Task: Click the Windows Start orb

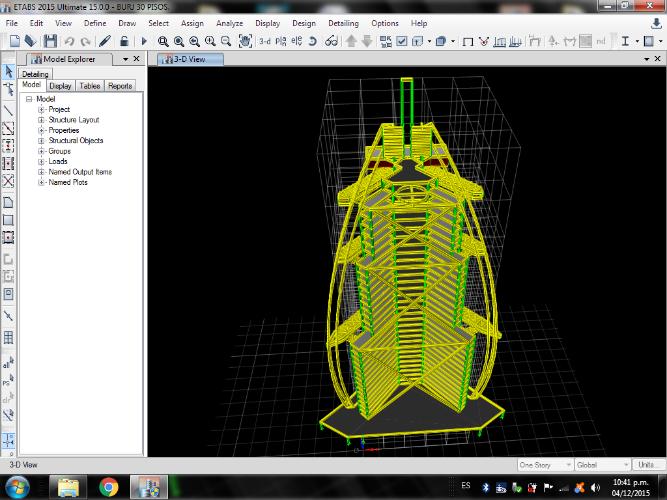Action: (17, 487)
